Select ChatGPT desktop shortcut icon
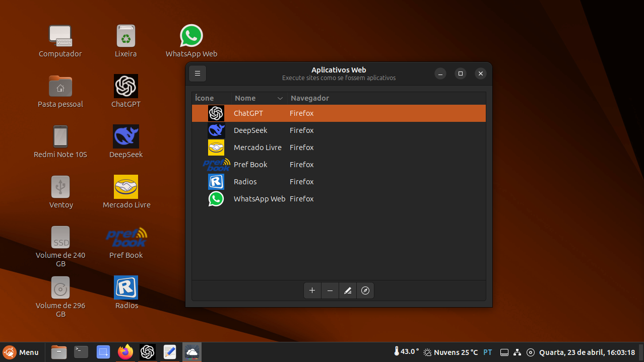Image resolution: width=644 pixels, height=362 pixels. click(126, 87)
